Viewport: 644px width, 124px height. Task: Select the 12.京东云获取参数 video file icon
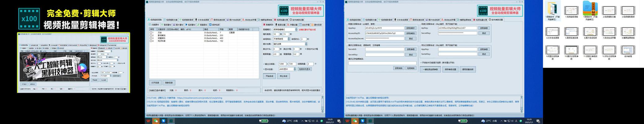pos(609,50)
